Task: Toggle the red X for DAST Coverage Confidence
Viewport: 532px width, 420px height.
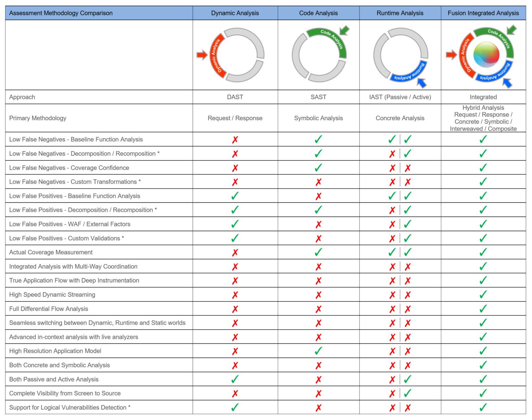Action: tap(235, 168)
